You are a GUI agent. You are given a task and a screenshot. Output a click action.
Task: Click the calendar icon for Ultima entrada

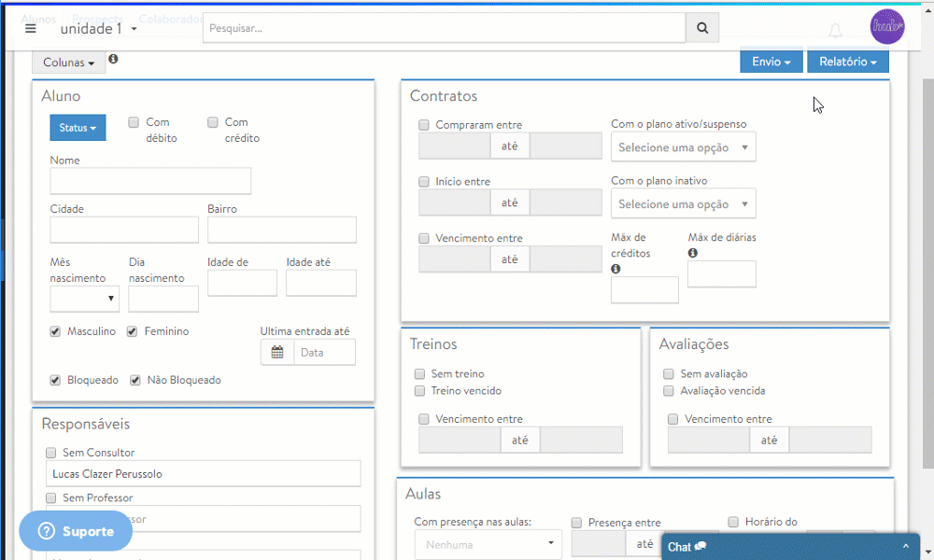pos(277,352)
